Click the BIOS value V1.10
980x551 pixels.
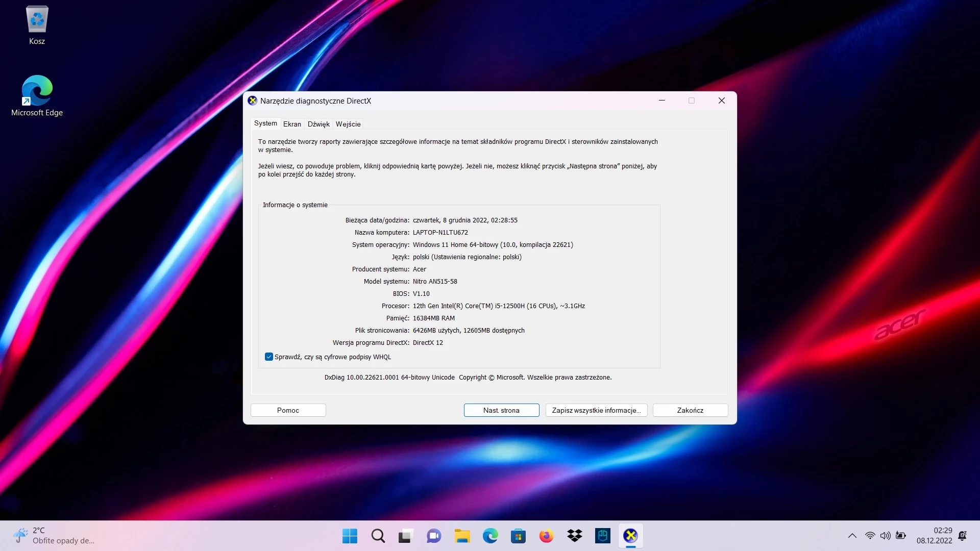[421, 294]
